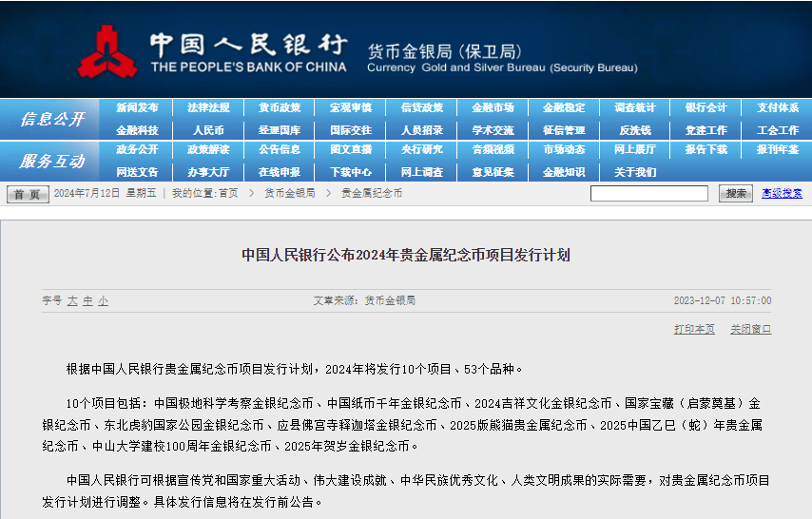Set font size to 大

(x=72, y=300)
